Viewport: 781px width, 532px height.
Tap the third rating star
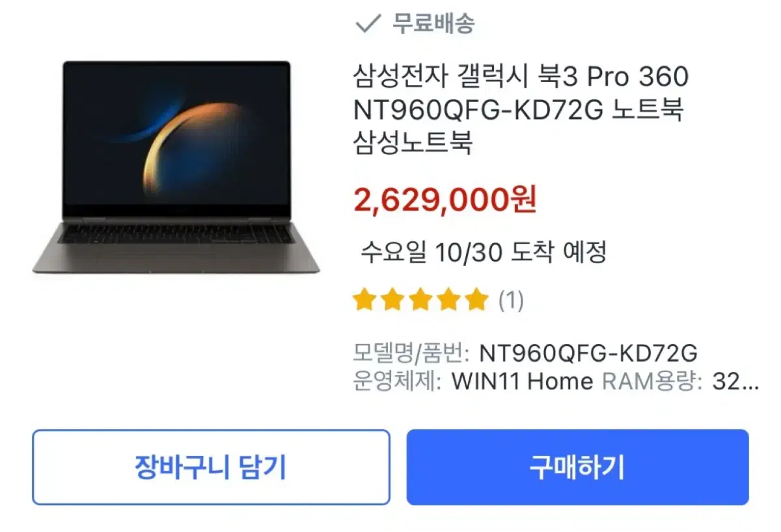tap(420, 300)
